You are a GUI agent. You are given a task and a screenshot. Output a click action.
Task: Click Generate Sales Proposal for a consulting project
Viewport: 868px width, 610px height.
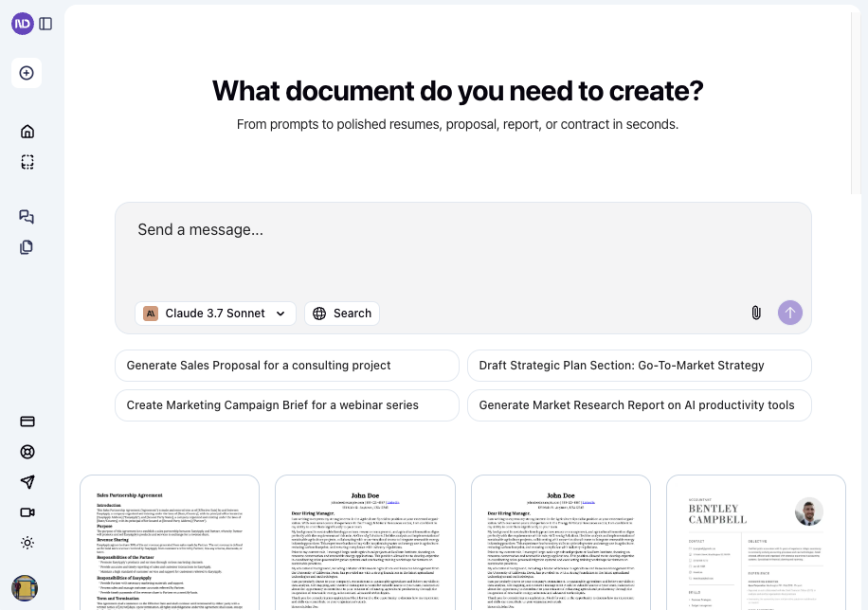pyautogui.click(x=286, y=365)
